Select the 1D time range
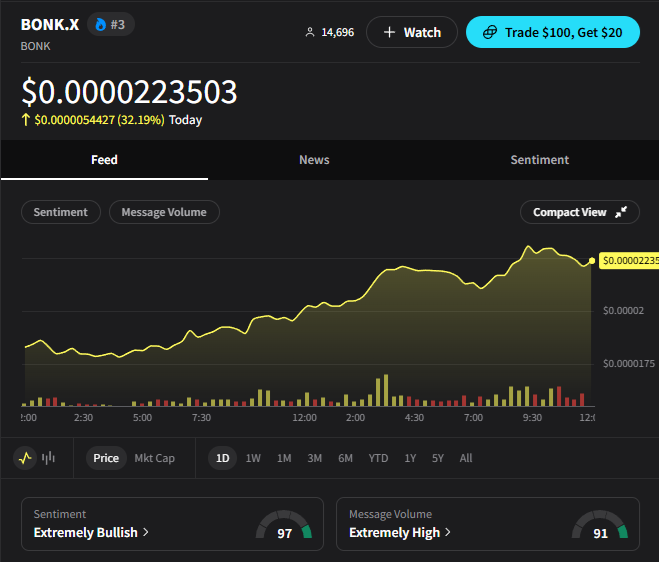The width and height of the screenshot is (659, 562). click(x=222, y=458)
